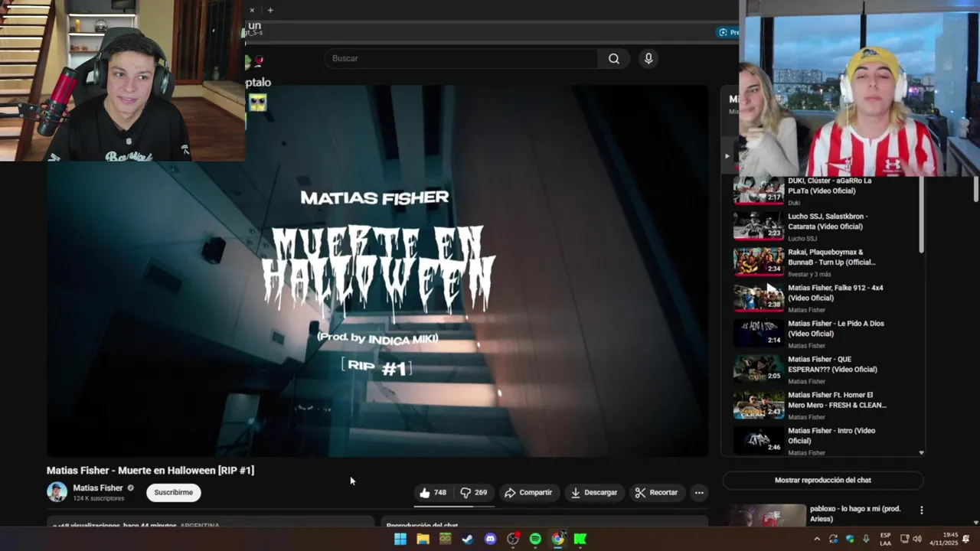
Task: Open a new browser tab
Action: [270, 10]
